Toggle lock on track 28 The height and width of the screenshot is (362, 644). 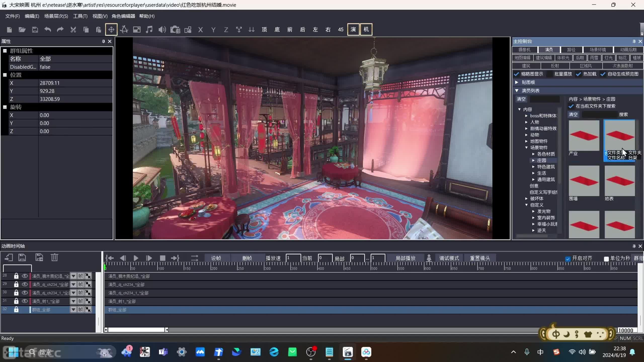[x=16, y=276]
